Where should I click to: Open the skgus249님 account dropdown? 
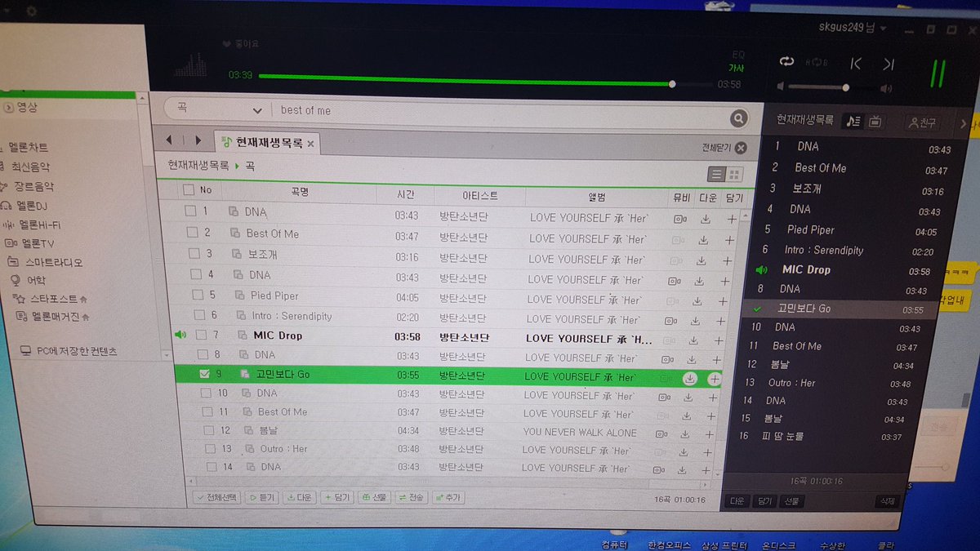pyautogui.click(x=853, y=27)
